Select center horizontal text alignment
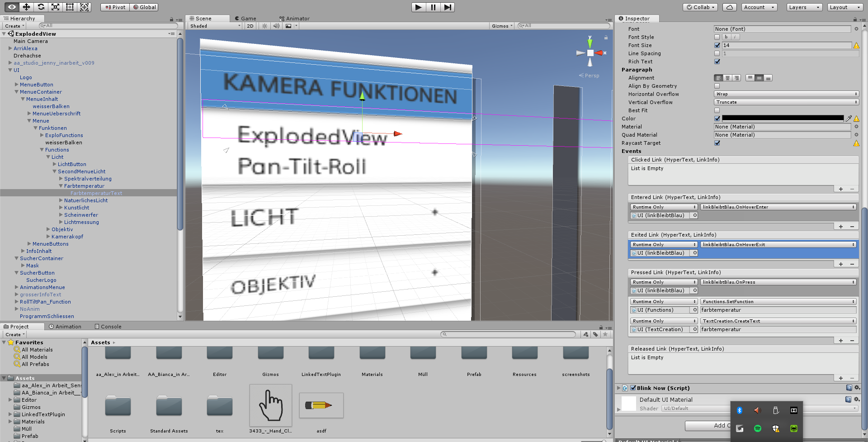868x442 pixels. point(727,78)
